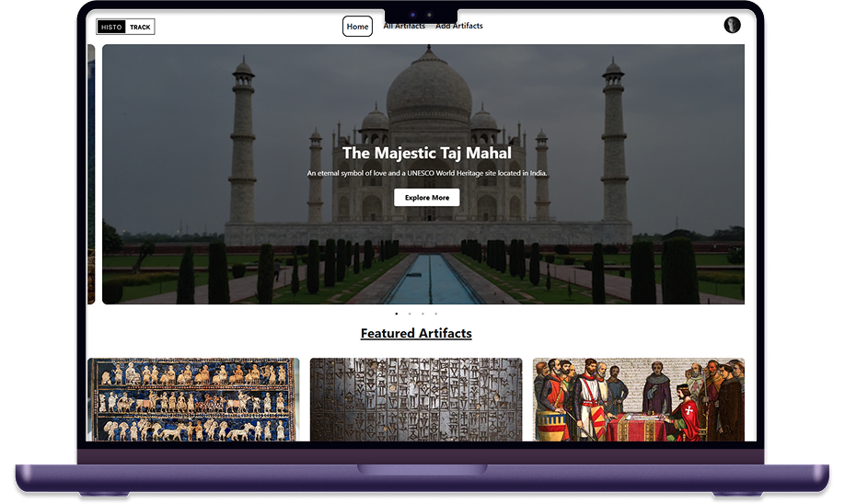
Task: Go to Add Artifacts page
Action: point(459,26)
